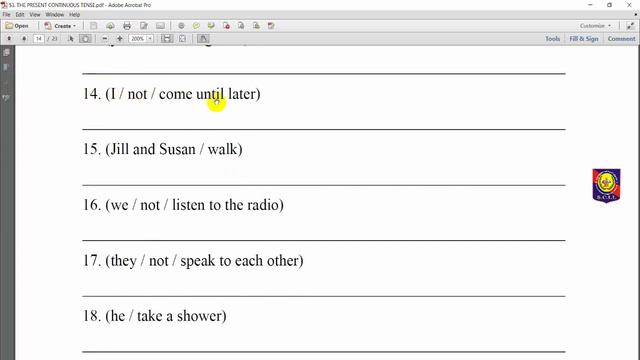Open the Fill & Sign pane

[584, 38]
